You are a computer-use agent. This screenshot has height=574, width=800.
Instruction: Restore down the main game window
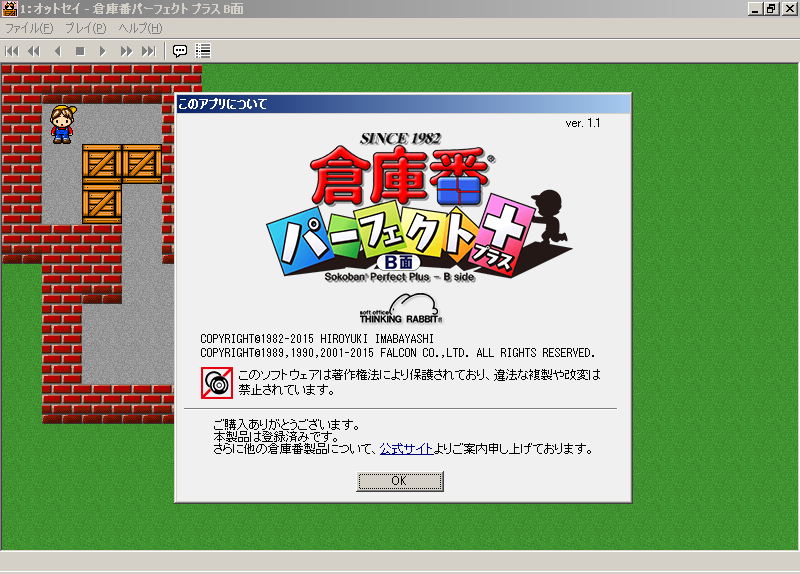(771, 8)
